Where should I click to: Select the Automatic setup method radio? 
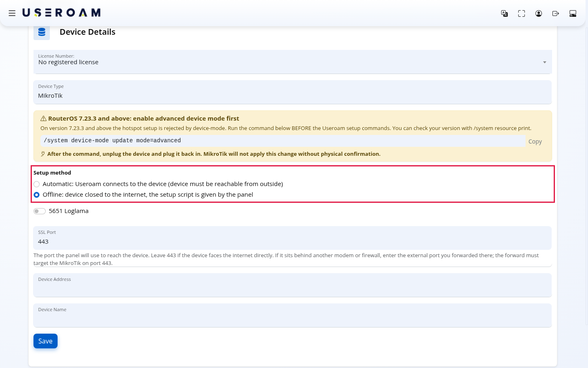point(37,184)
